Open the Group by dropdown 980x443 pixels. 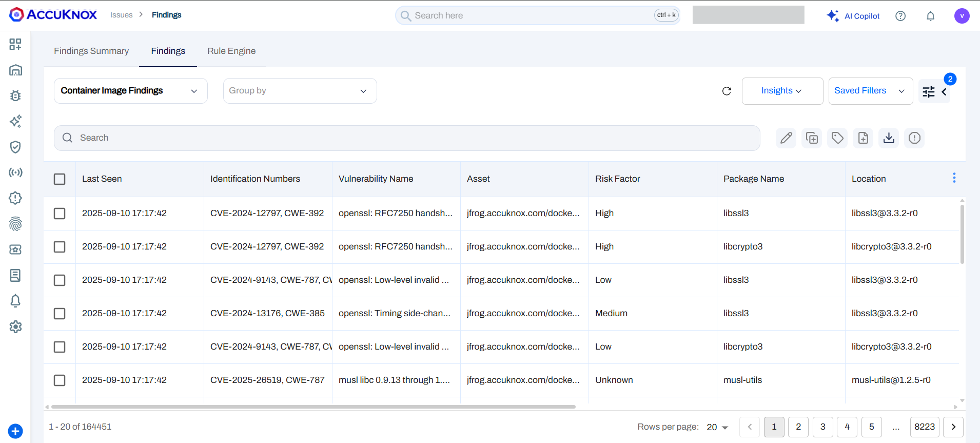300,91
